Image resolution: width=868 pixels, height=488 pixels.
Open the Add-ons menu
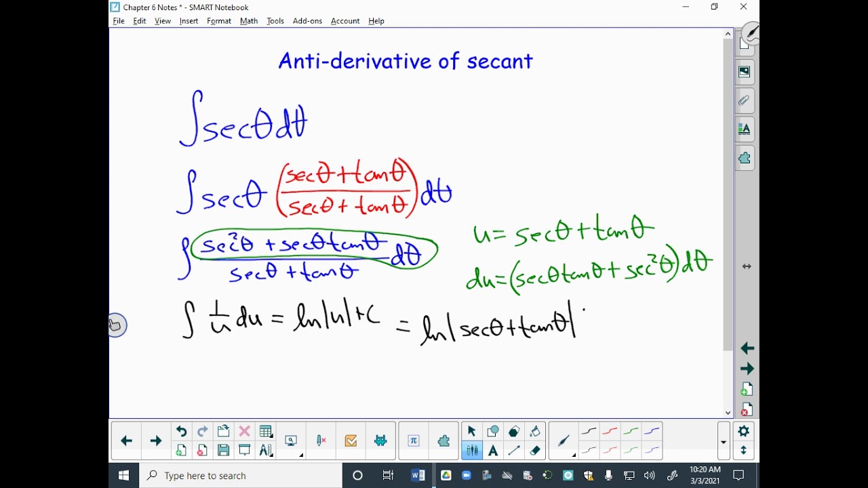click(307, 21)
